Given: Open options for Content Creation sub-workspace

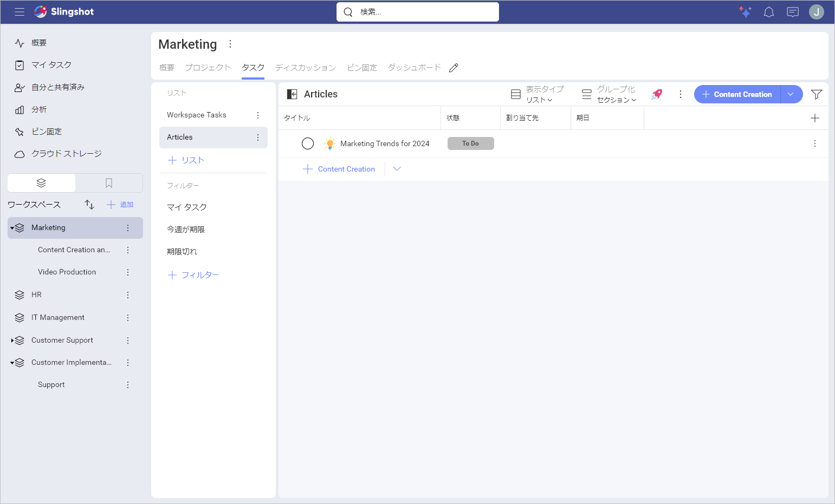Looking at the screenshot, I should [x=128, y=250].
